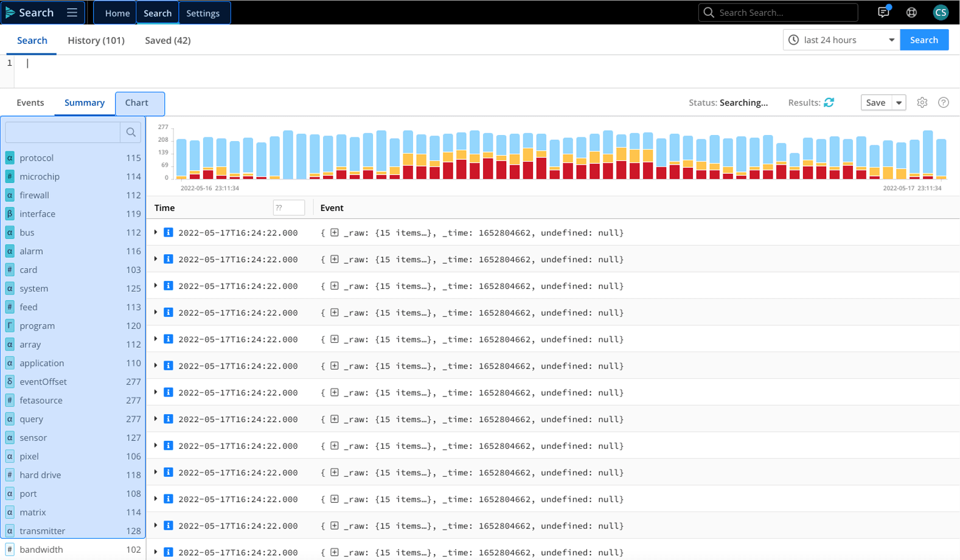Expand the first event row triangle
Viewport: 960px width, 560px height.
point(156,233)
